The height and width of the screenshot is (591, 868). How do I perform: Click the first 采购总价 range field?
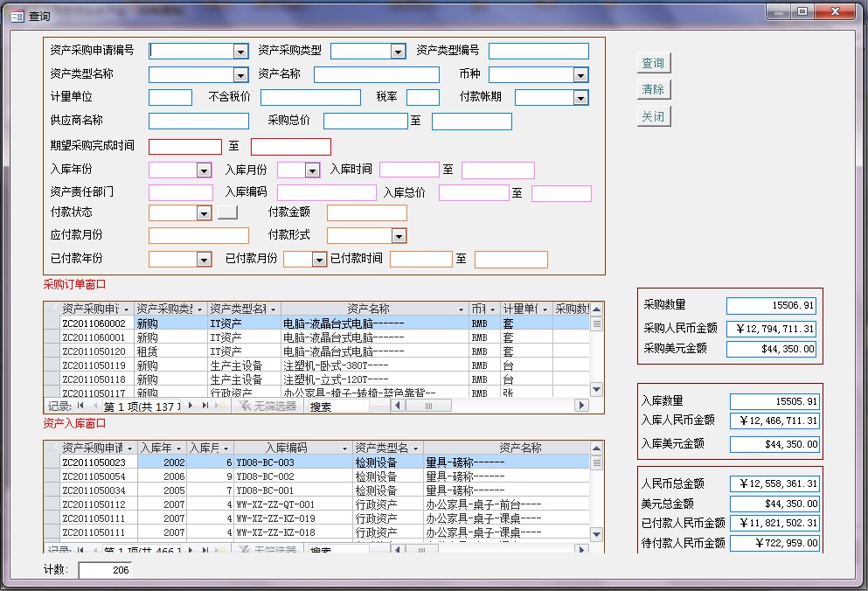[x=366, y=122]
